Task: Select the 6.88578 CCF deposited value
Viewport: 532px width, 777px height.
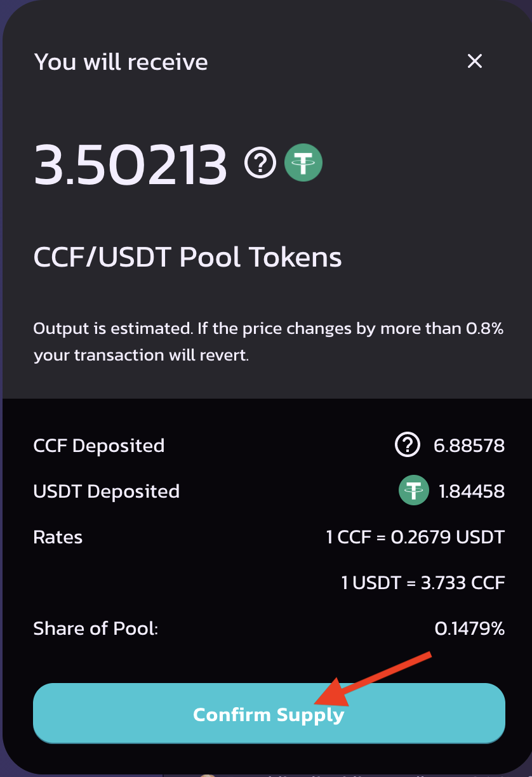Action: (x=469, y=446)
